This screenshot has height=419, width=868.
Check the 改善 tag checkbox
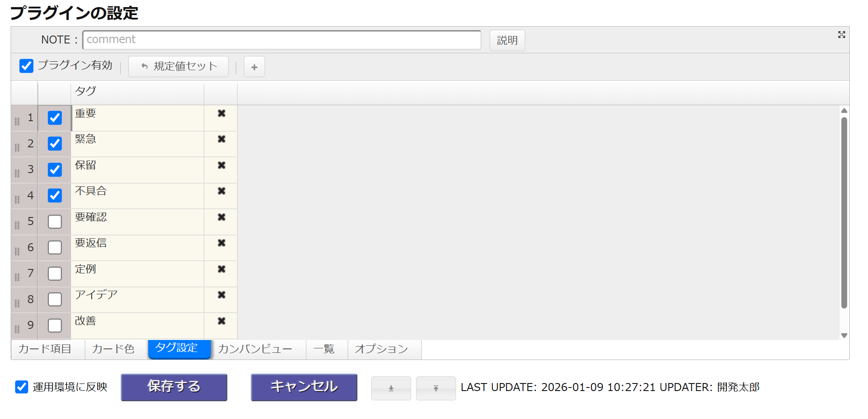click(x=55, y=325)
